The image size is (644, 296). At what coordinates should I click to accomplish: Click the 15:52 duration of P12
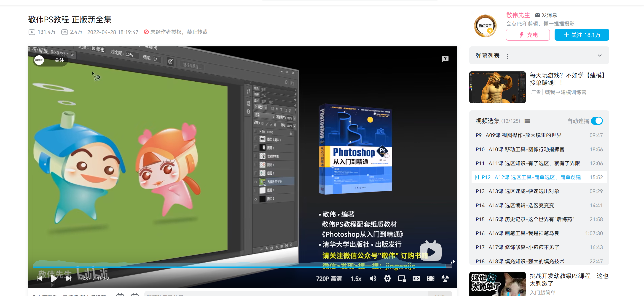coord(596,177)
